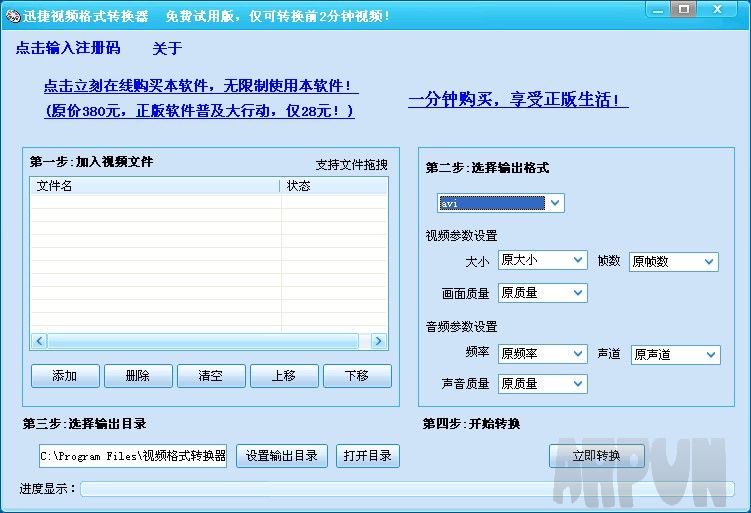Open the 一分钟购买，享受正版生活 link

click(x=518, y=99)
